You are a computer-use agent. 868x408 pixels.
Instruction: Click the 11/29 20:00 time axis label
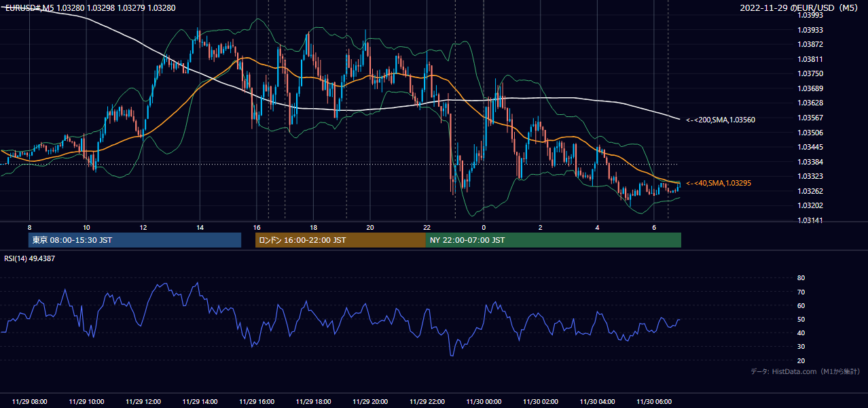click(x=370, y=402)
